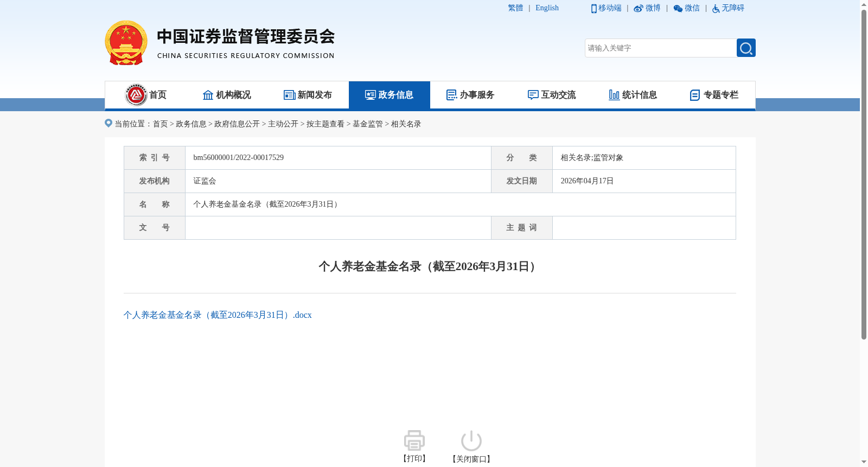Click the newspaper icon beside 新闻发布
868x467 pixels.
(289, 95)
